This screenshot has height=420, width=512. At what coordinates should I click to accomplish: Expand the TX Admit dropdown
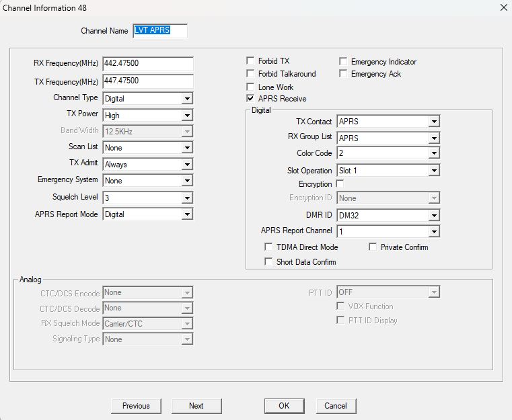pyautogui.click(x=186, y=165)
